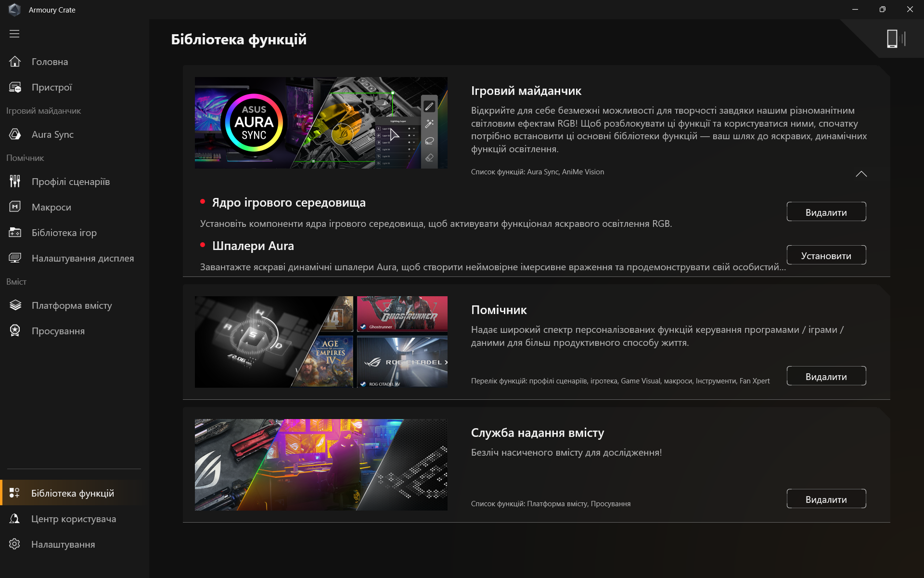Click the Бібліотека ігор game library icon
Viewport: 924px width, 578px height.
click(15, 233)
